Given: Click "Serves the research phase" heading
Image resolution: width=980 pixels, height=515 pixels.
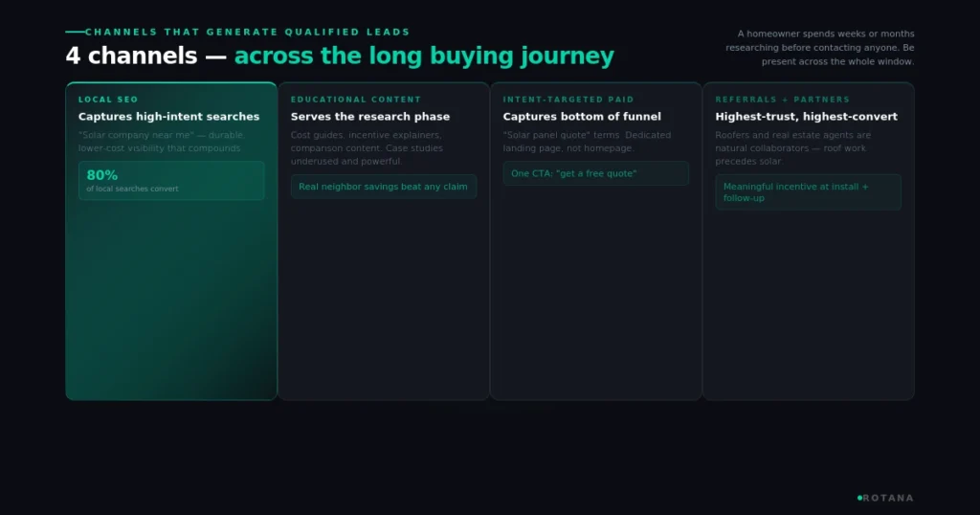Looking at the screenshot, I should click(370, 116).
